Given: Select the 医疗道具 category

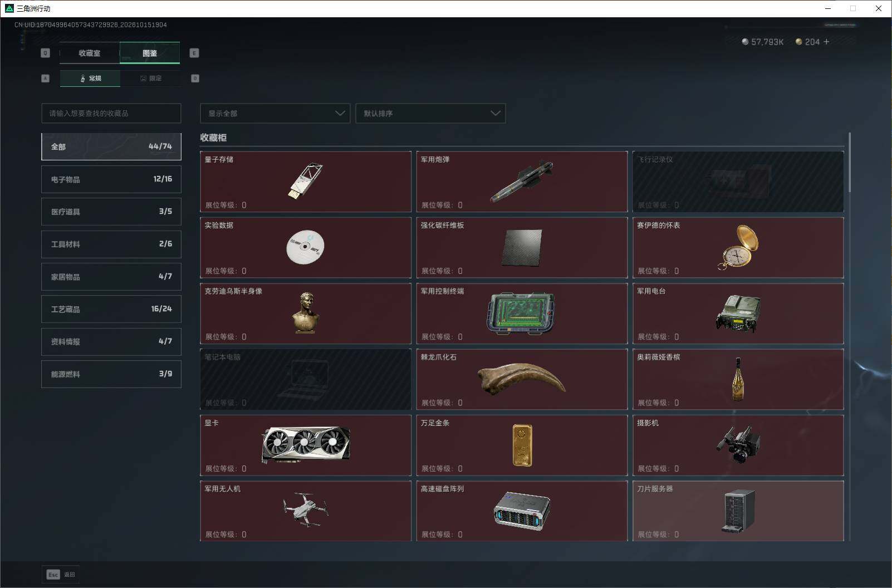Looking at the screenshot, I should (111, 212).
